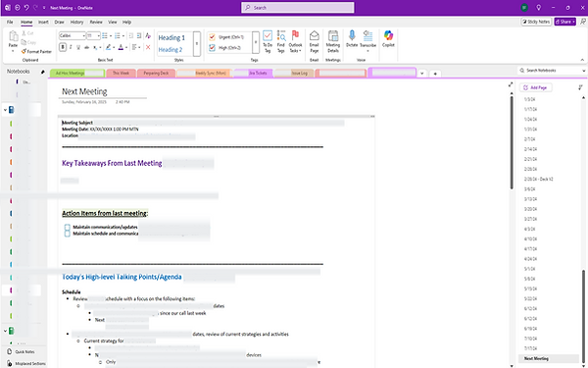The width and height of the screenshot is (588, 368).
Task: Open the Help tab
Action: [126, 23]
